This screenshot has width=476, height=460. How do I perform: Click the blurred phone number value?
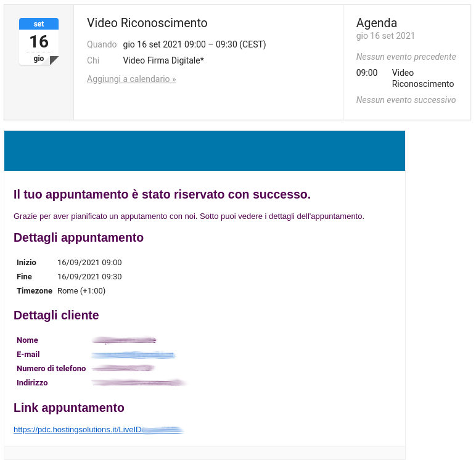coord(123,368)
